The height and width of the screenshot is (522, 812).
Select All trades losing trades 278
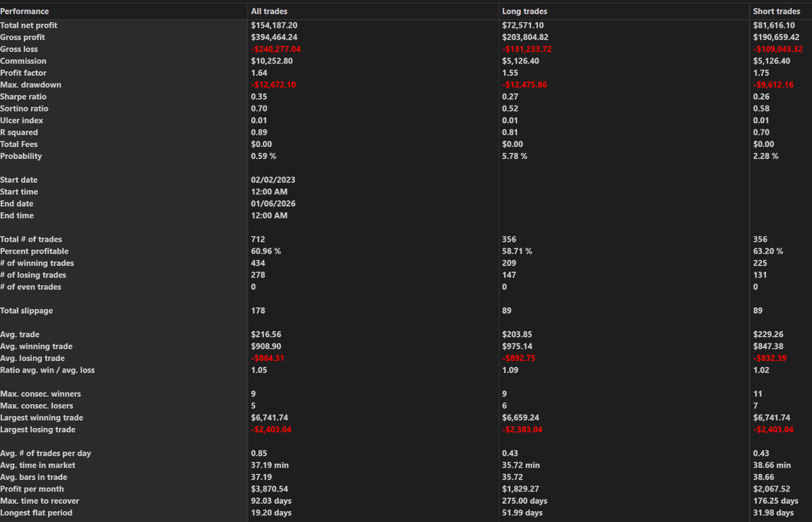click(x=258, y=275)
